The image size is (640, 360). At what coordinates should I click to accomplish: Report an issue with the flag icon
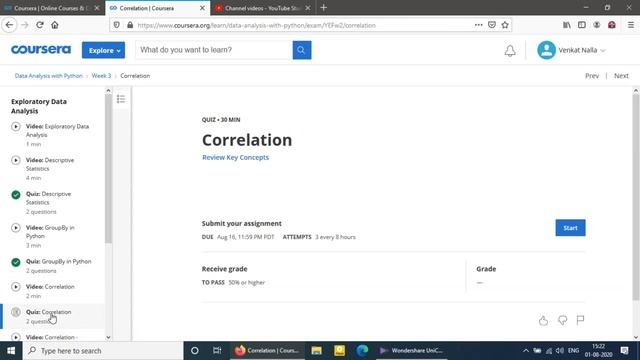pos(580,320)
